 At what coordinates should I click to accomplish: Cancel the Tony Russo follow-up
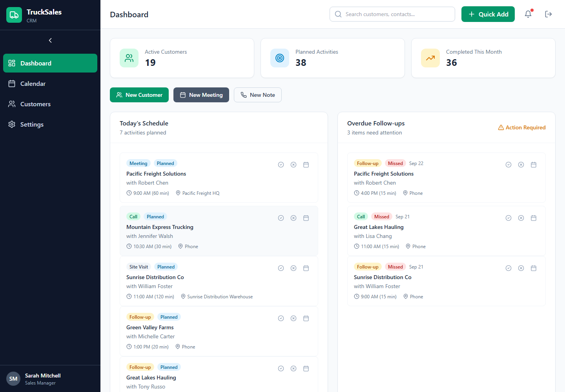293,368
